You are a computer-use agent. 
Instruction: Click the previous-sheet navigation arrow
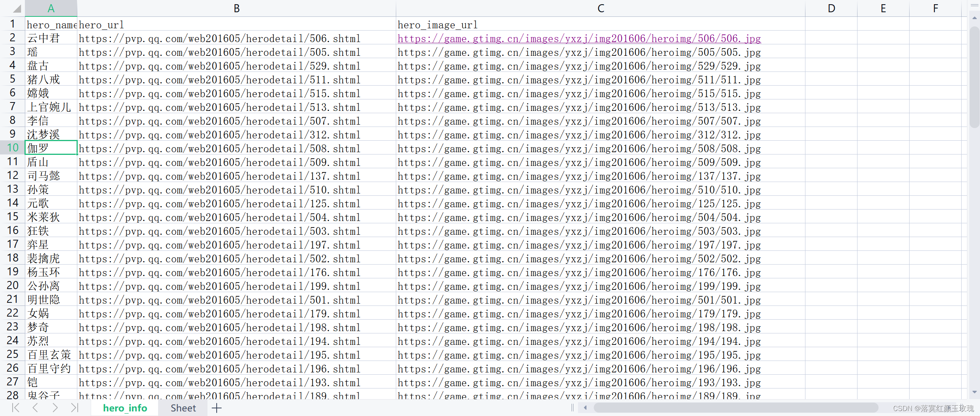click(35, 408)
